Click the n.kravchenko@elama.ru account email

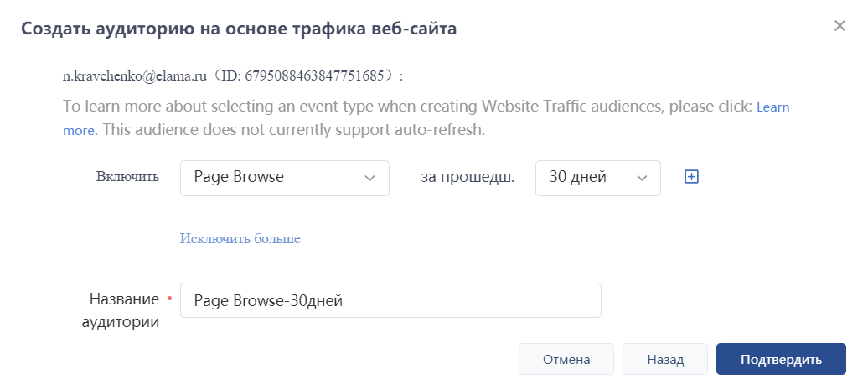pyautogui.click(x=135, y=75)
